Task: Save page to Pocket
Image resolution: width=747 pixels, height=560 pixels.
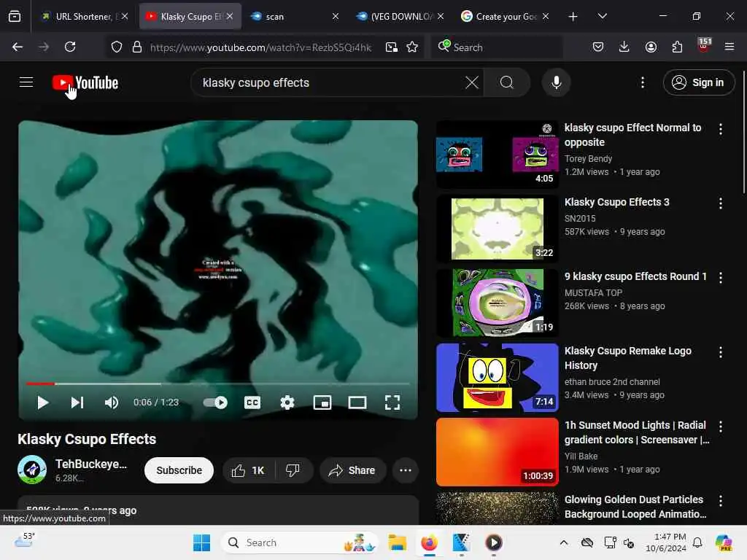Action: coord(598,47)
